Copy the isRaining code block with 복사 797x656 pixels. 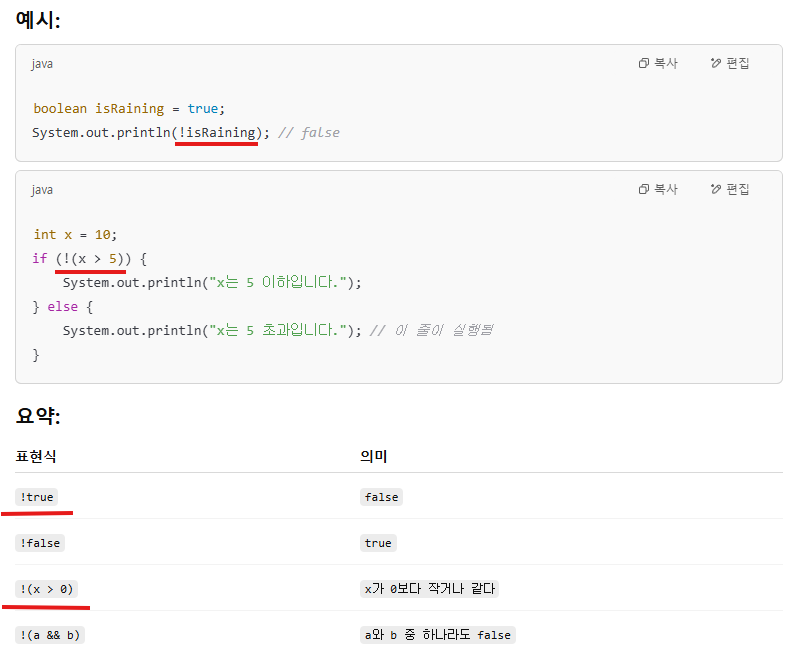pyautogui.click(x=658, y=63)
